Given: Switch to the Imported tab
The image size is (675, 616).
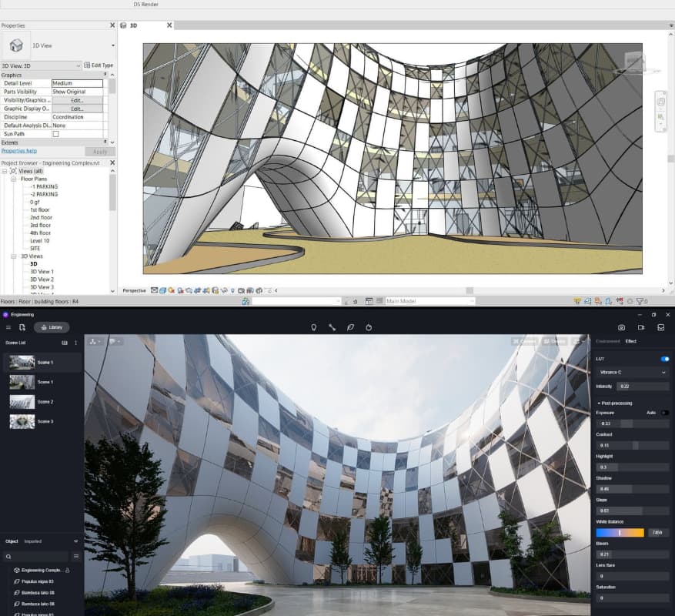Looking at the screenshot, I should [x=33, y=541].
